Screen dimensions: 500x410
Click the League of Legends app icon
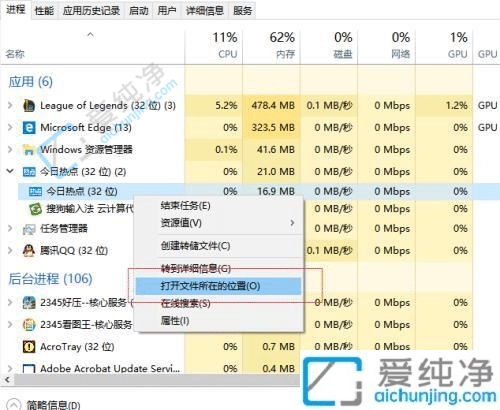29,106
